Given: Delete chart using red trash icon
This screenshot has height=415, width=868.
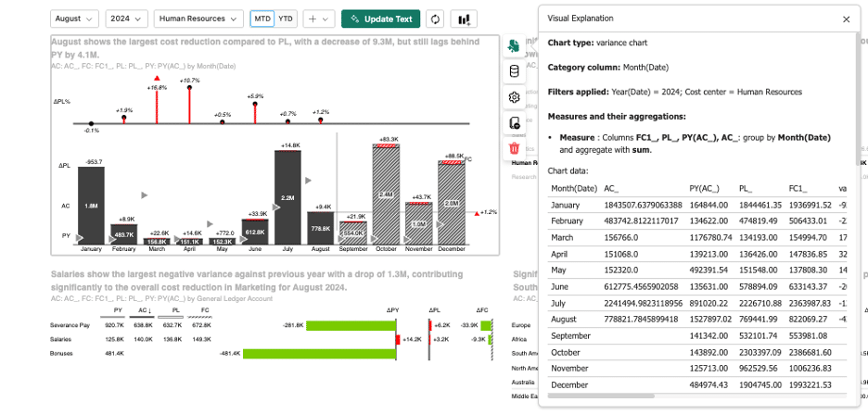Looking at the screenshot, I should [x=515, y=148].
